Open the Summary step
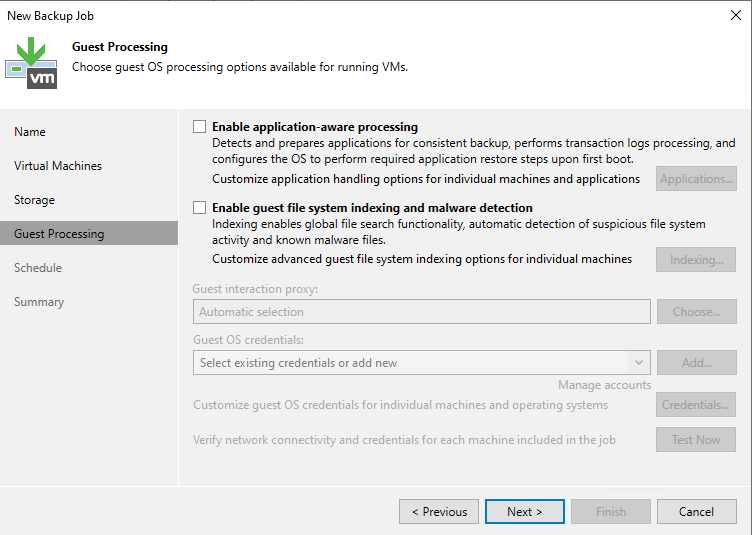Image resolution: width=752 pixels, height=535 pixels. (x=39, y=302)
